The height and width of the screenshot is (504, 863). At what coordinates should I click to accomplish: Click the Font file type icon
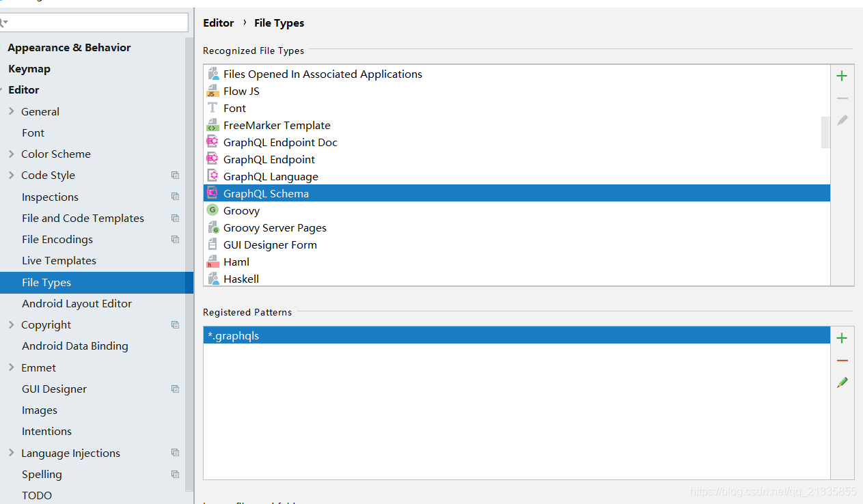(x=213, y=108)
